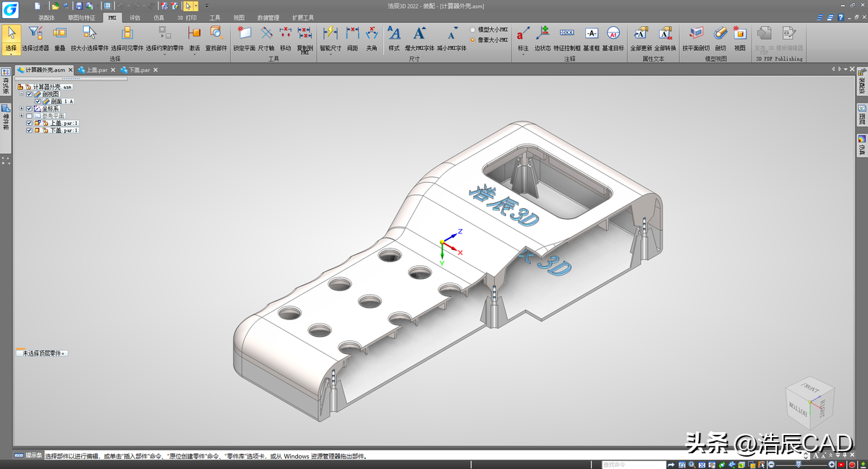Select the 夹角 angle dimension tool
868x469 pixels.
(371, 33)
